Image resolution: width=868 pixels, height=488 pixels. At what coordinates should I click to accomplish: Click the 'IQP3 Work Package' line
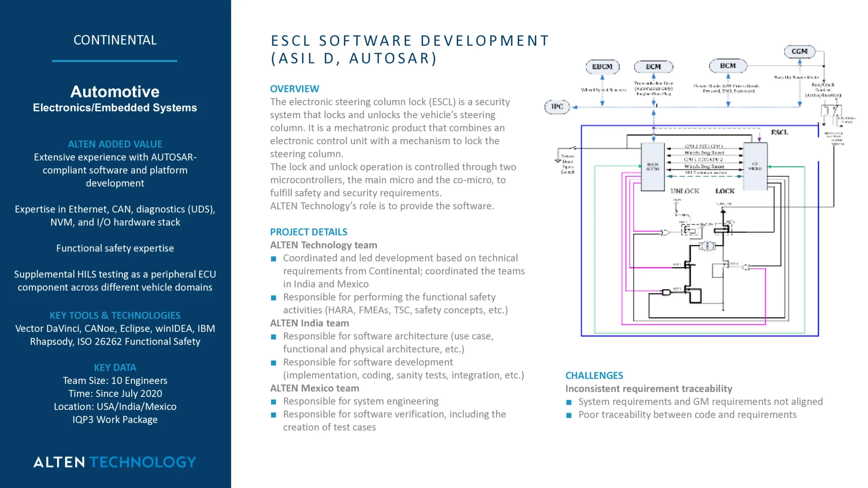[x=115, y=420]
